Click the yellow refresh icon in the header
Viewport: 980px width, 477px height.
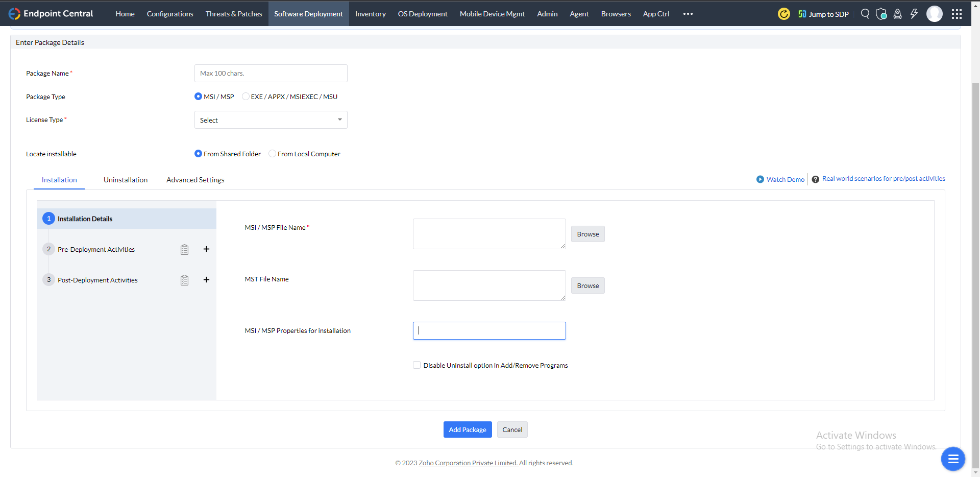[783, 14]
